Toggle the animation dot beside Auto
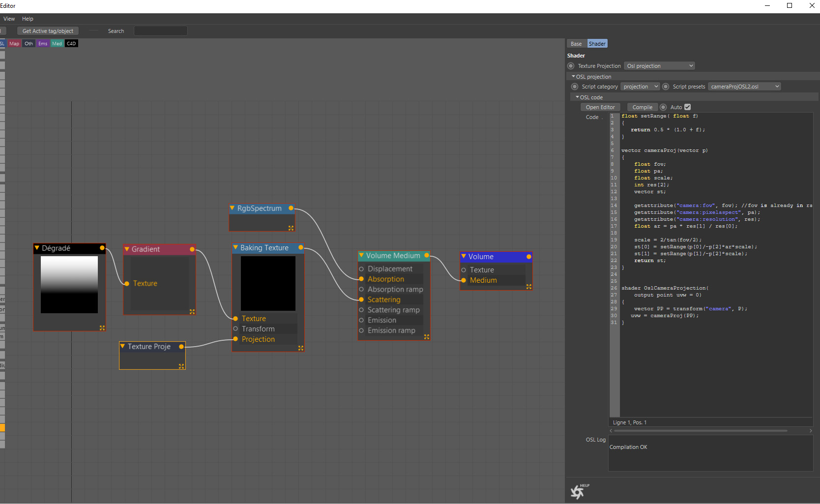The width and height of the screenshot is (820, 504). pos(663,107)
